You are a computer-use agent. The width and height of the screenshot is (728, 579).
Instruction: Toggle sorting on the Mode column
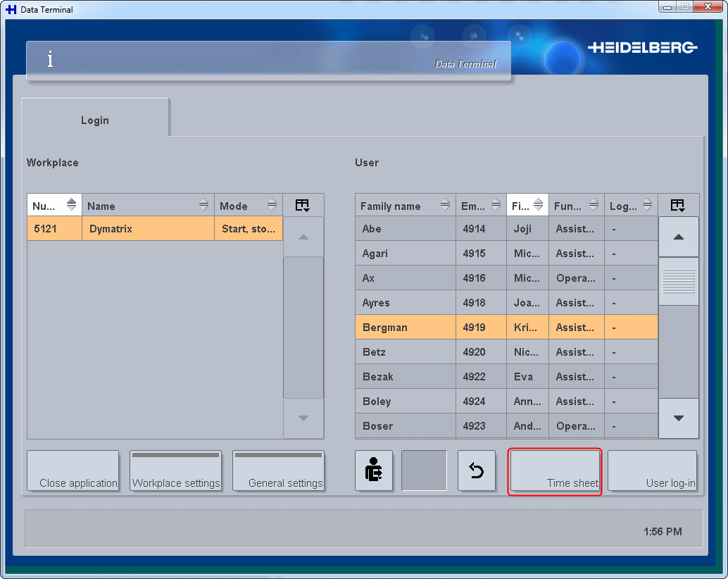pos(271,205)
